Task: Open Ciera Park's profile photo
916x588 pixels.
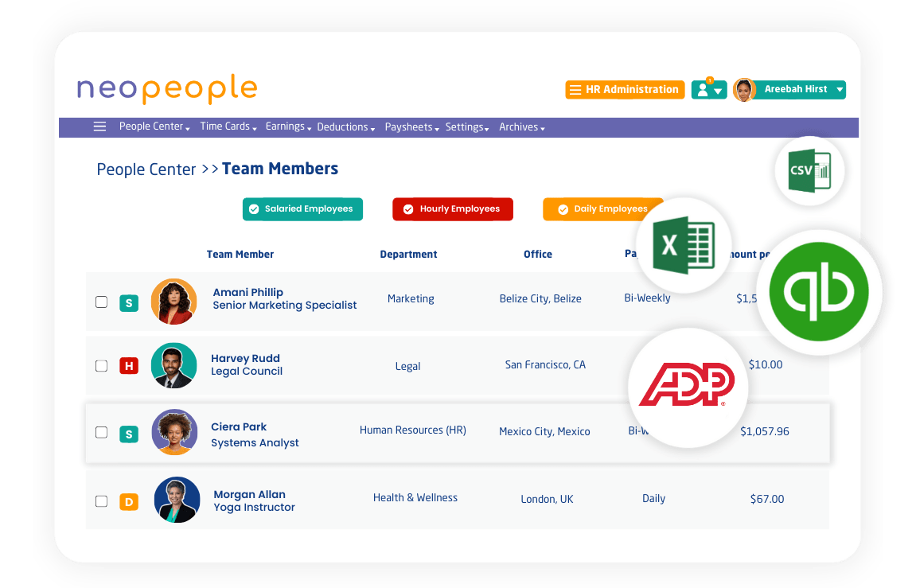Action: (174, 432)
